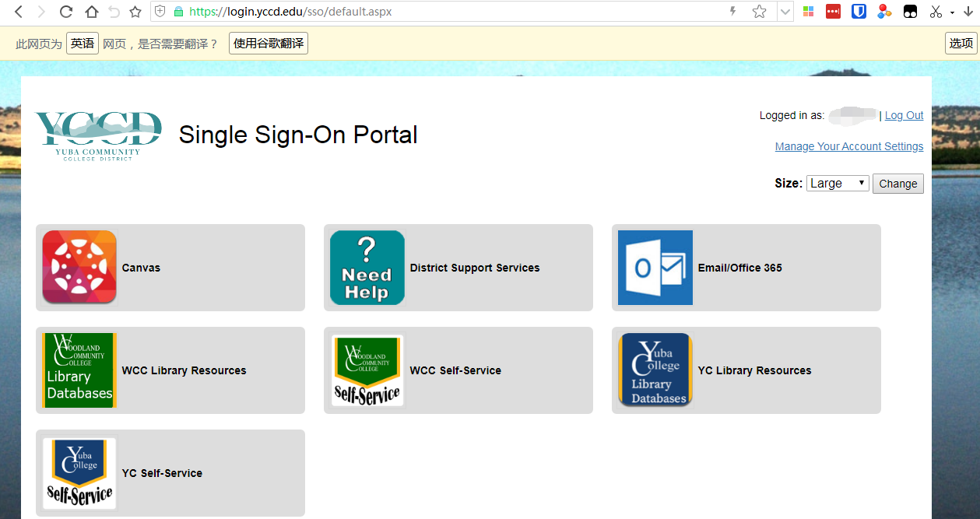Open the Yuba College Self-Service icon
Screen dimensions: 980x519
[x=79, y=472]
